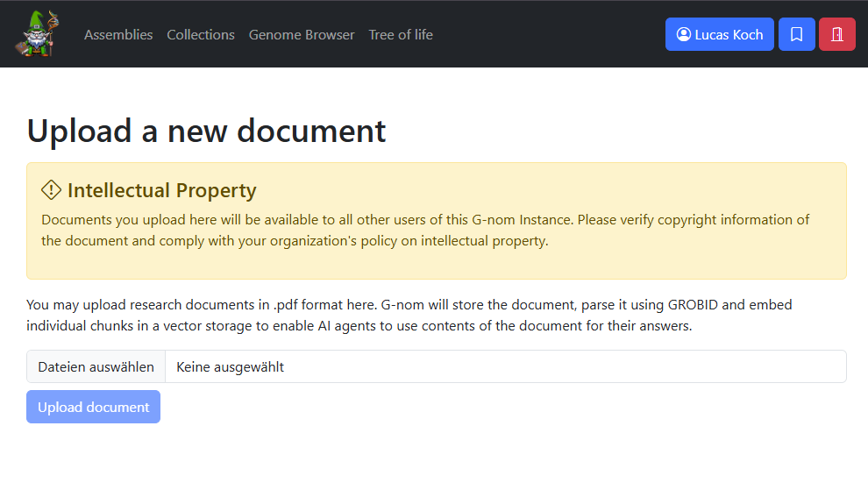Open the Assemblies menu item

[x=118, y=34]
